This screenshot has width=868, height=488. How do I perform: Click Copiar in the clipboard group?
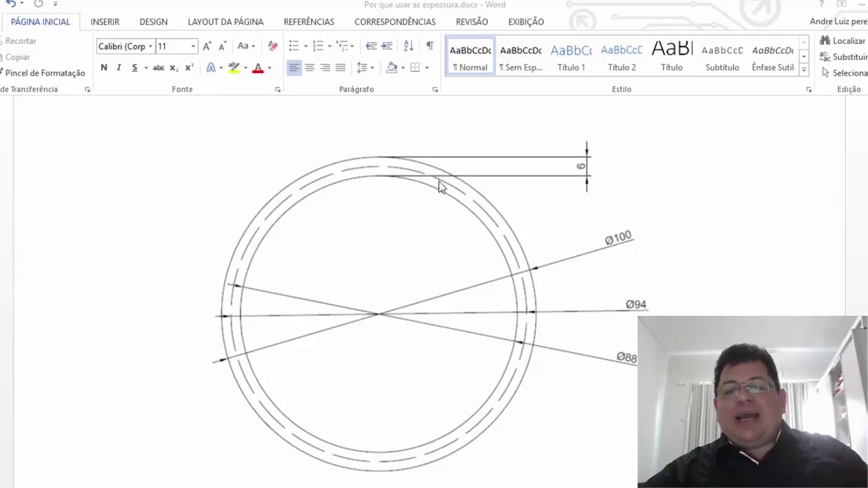[x=16, y=57]
